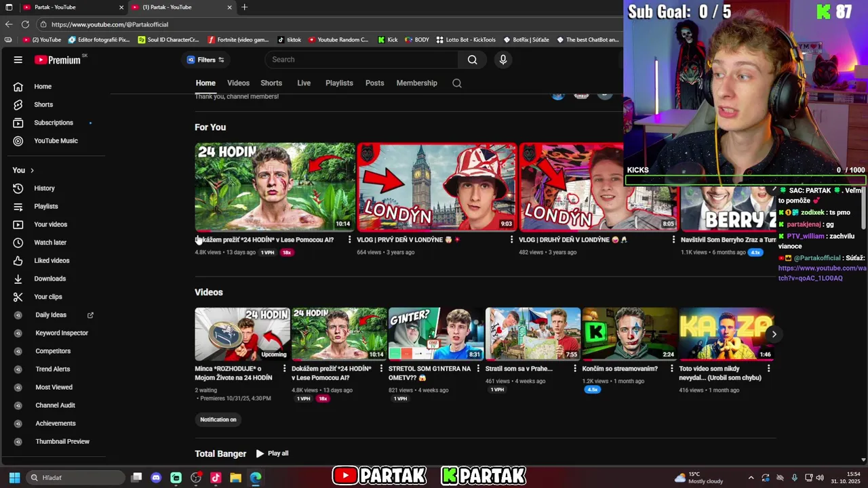Click the browser back arrow
The width and height of the screenshot is (868, 488).
tap(8, 24)
